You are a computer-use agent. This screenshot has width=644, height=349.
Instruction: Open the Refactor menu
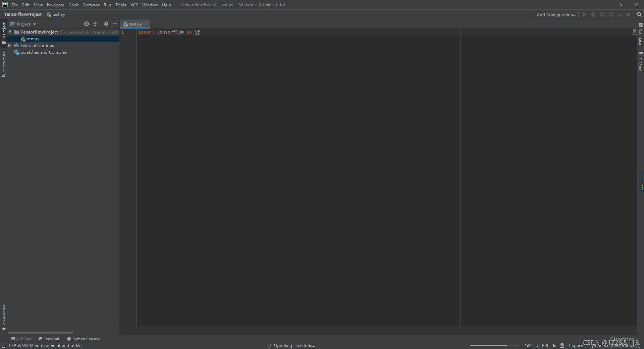(91, 5)
